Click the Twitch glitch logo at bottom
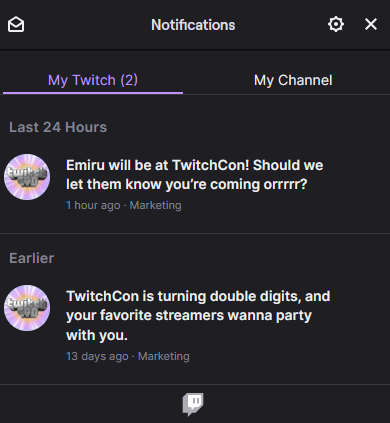 [x=193, y=404]
